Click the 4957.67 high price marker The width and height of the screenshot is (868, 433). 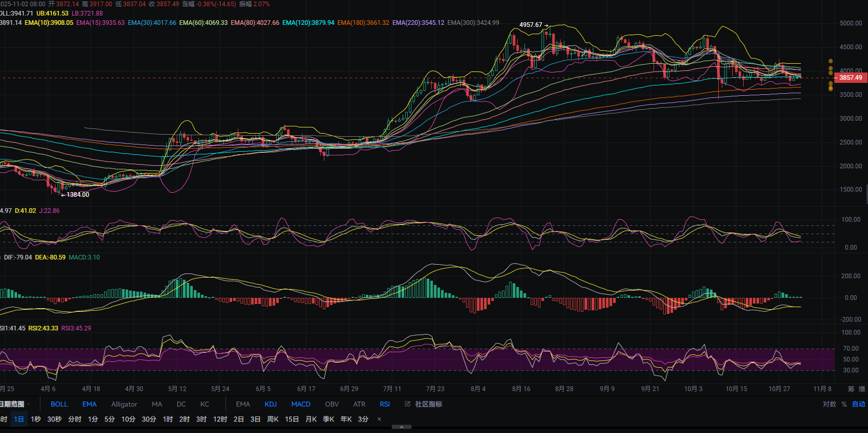coord(531,25)
